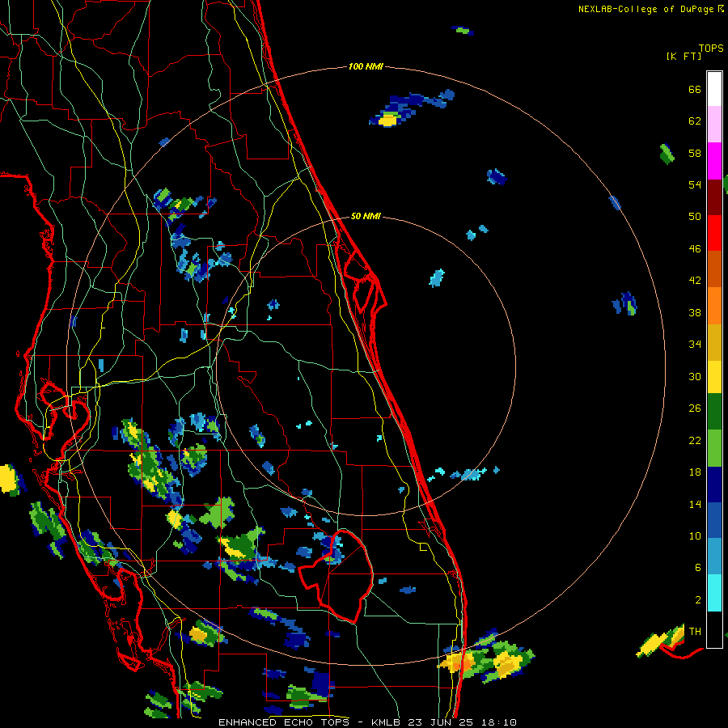This screenshot has height=728, width=728.
Task: Click the 50 NMI range ring label
Action: pos(366,216)
